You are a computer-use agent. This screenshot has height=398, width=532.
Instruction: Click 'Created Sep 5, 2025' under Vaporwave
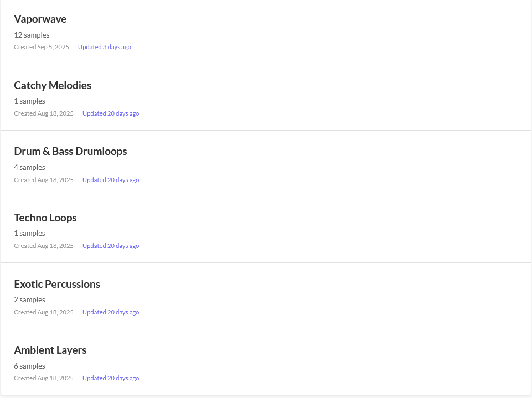coord(42,47)
